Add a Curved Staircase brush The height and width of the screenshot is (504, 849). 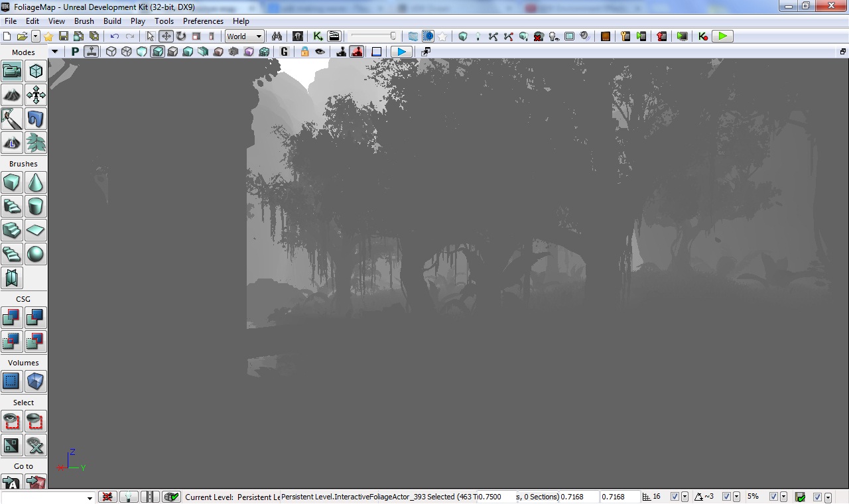[12, 206]
